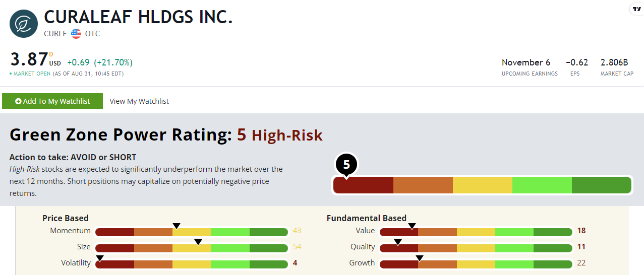Click the 2.806B market cap value

614,62
